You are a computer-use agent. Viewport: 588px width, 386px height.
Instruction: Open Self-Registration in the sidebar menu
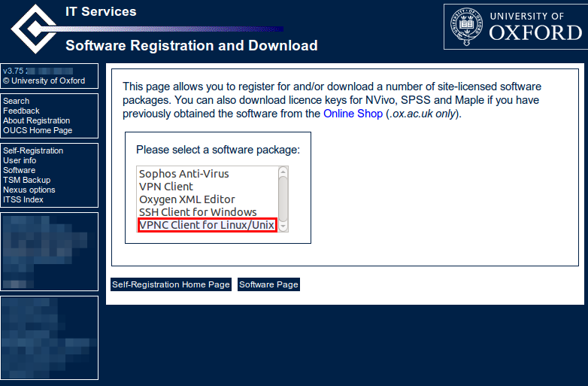click(x=33, y=150)
